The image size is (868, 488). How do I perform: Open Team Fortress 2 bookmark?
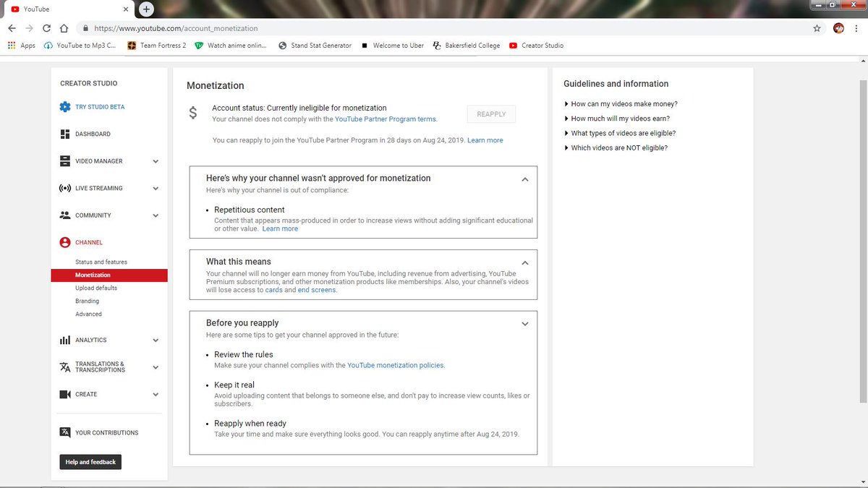tap(156, 46)
